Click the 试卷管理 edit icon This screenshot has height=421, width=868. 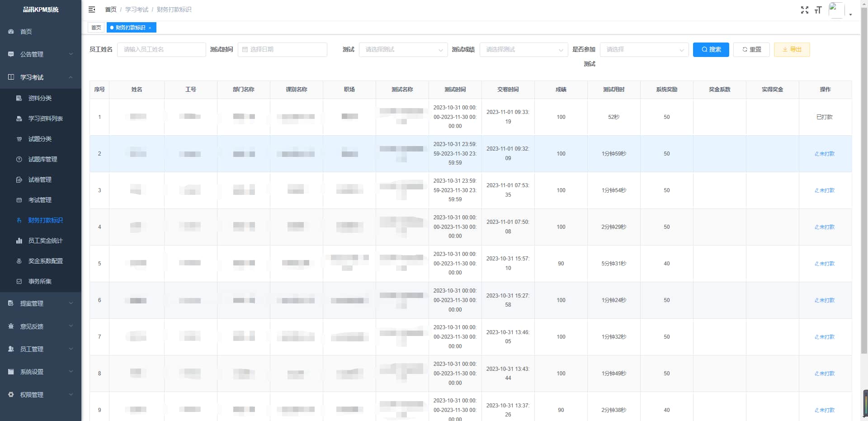pos(19,180)
